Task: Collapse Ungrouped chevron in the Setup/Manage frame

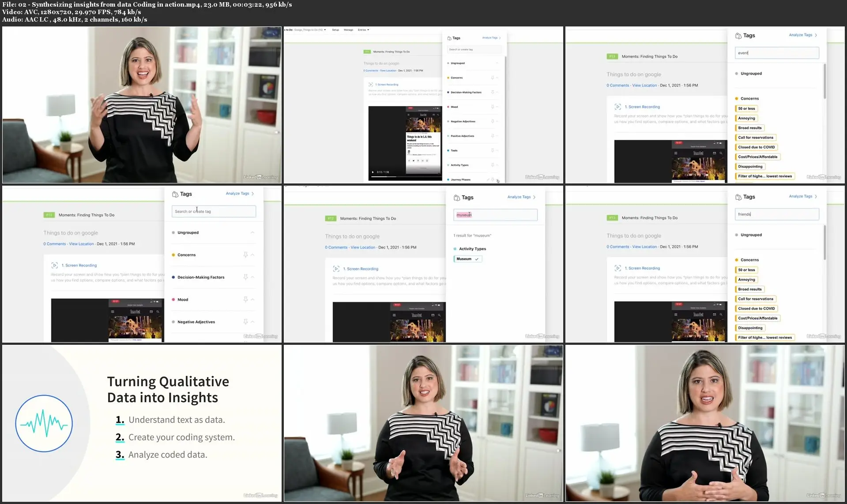Action: click(497, 63)
